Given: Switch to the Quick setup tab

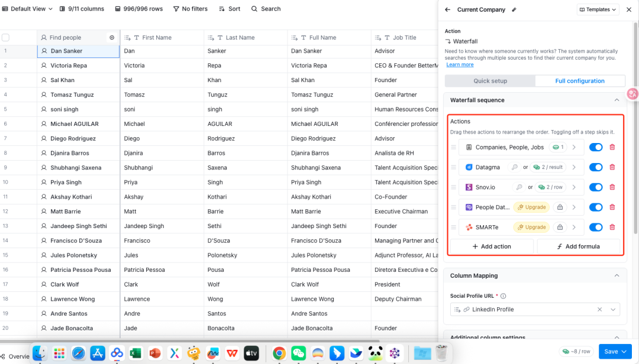Looking at the screenshot, I should [490, 81].
